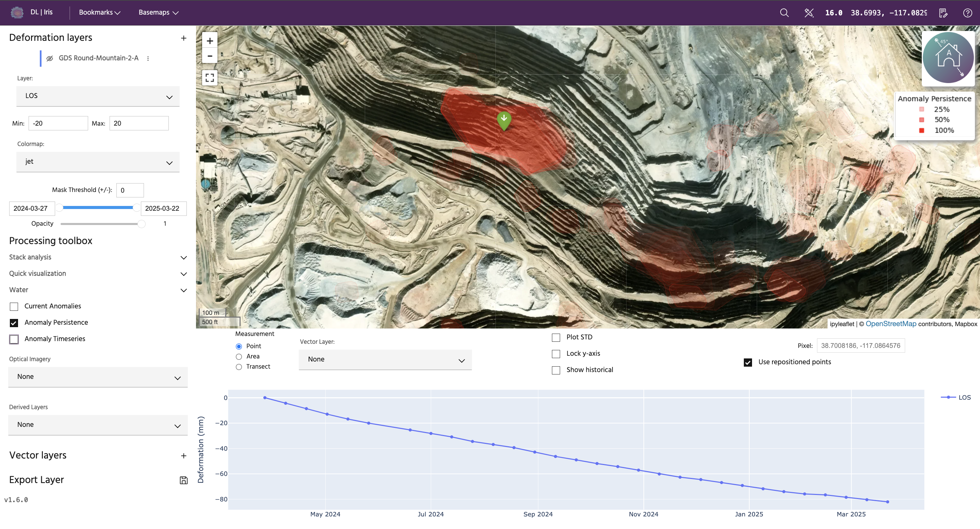Click the Opacity slider handle
Screen dimensions: 980x529
(x=141, y=224)
